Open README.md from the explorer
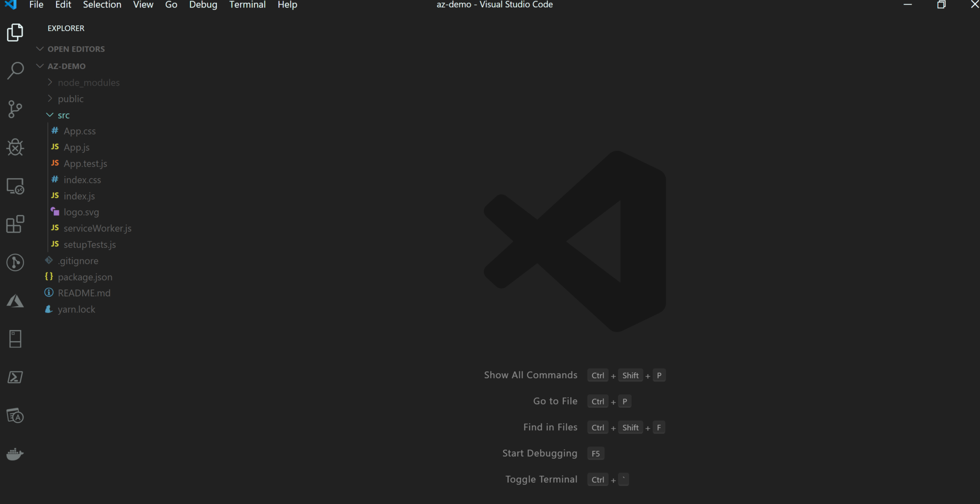 pos(84,293)
